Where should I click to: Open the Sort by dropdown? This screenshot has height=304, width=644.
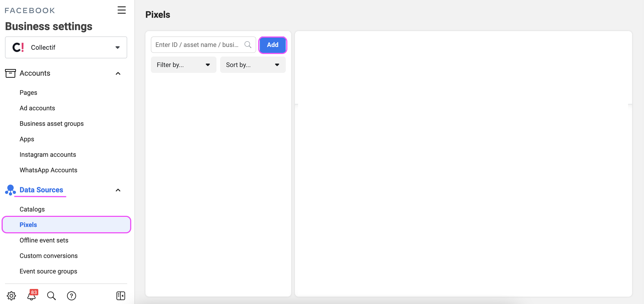pyautogui.click(x=252, y=64)
